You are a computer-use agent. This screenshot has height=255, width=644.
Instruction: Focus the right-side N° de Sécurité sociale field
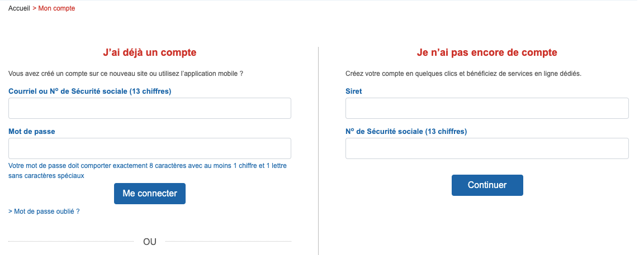coord(487,148)
